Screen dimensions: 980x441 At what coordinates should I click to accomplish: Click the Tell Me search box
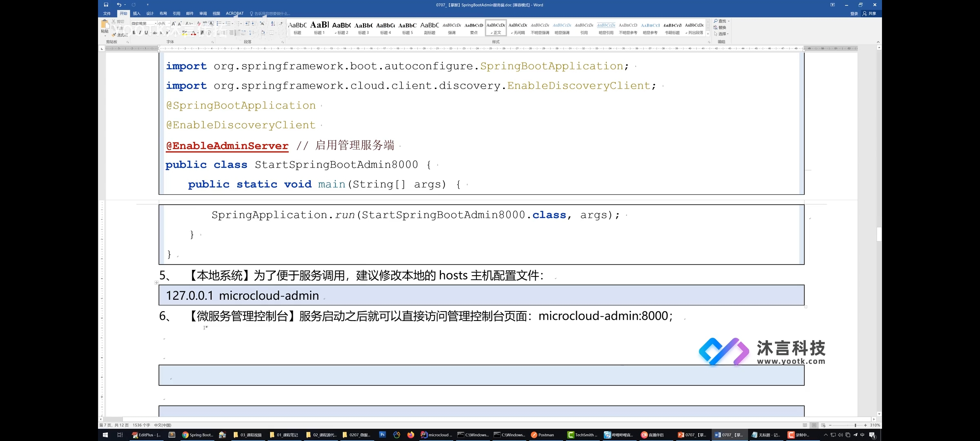[270, 13]
